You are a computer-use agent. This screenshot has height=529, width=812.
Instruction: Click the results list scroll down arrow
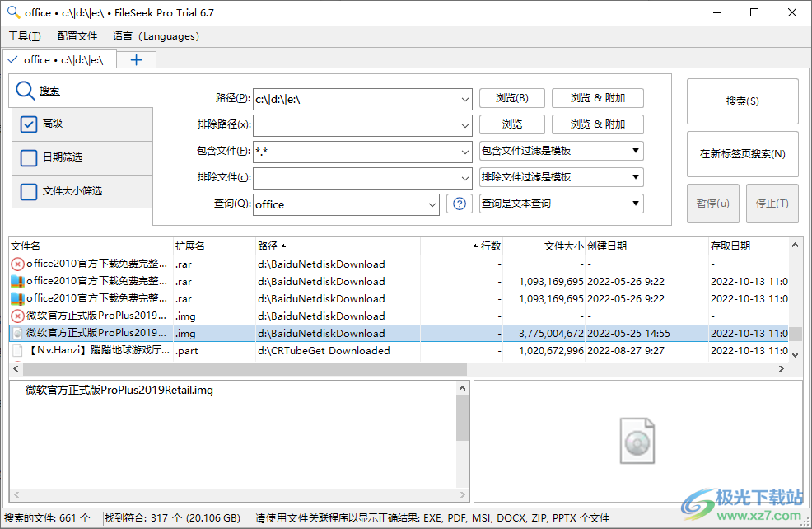pos(796,355)
